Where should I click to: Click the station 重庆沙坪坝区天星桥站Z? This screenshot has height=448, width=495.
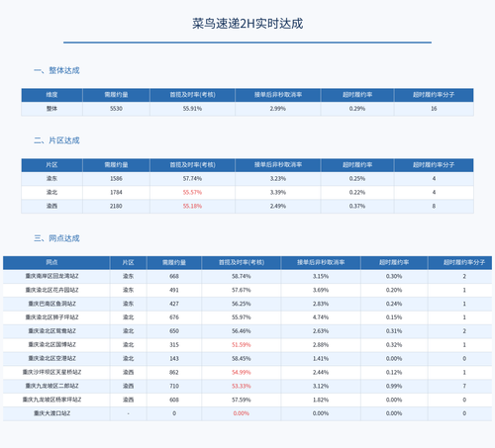(51, 372)
